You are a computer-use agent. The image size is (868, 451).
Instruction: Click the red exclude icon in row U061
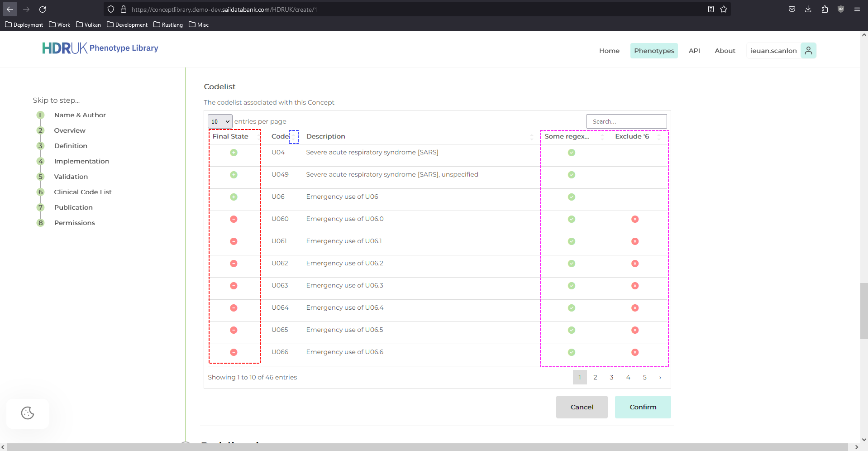[635, 241]
